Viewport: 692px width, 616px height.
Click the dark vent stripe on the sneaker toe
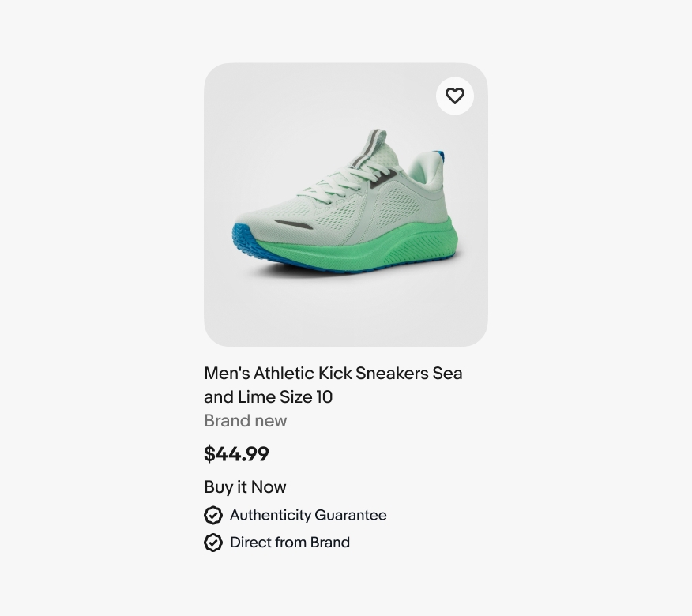point(293,226)
